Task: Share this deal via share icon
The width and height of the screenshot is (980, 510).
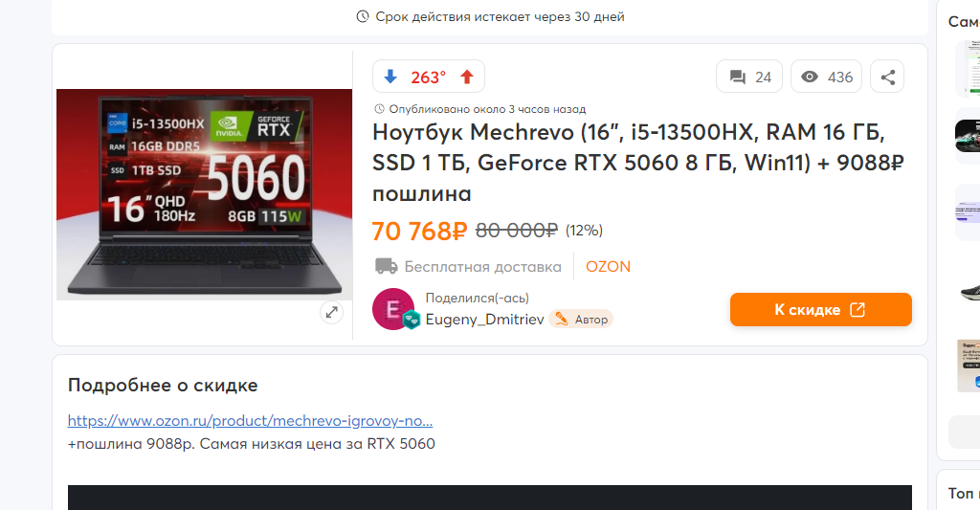Action: [887, 77]
